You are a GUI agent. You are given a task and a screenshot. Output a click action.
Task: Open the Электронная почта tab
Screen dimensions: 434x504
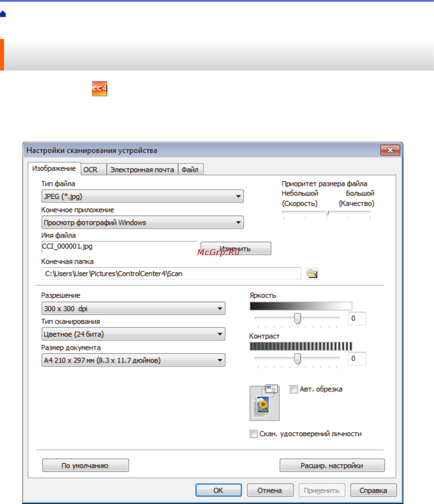click(142, 169)
